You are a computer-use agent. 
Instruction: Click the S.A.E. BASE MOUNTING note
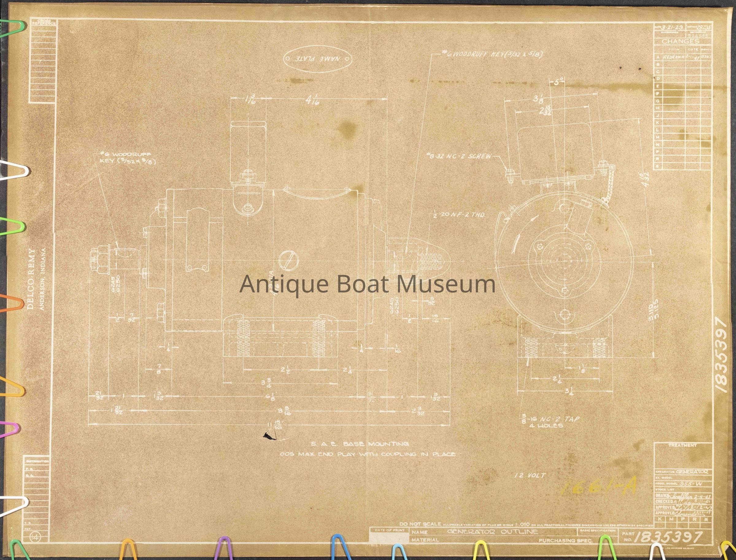(x=360, y=444)
